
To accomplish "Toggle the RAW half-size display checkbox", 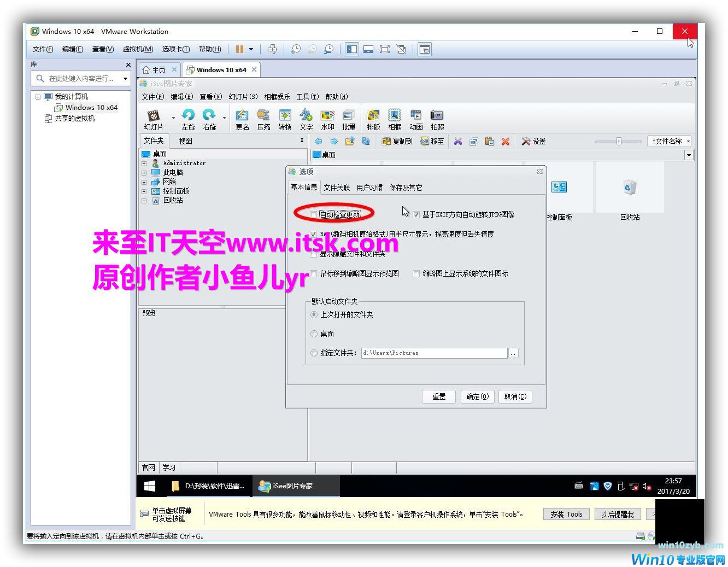I will coord(314,234).
